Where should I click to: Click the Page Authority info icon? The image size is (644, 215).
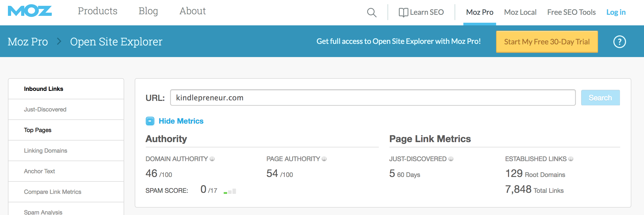point(324,159)
